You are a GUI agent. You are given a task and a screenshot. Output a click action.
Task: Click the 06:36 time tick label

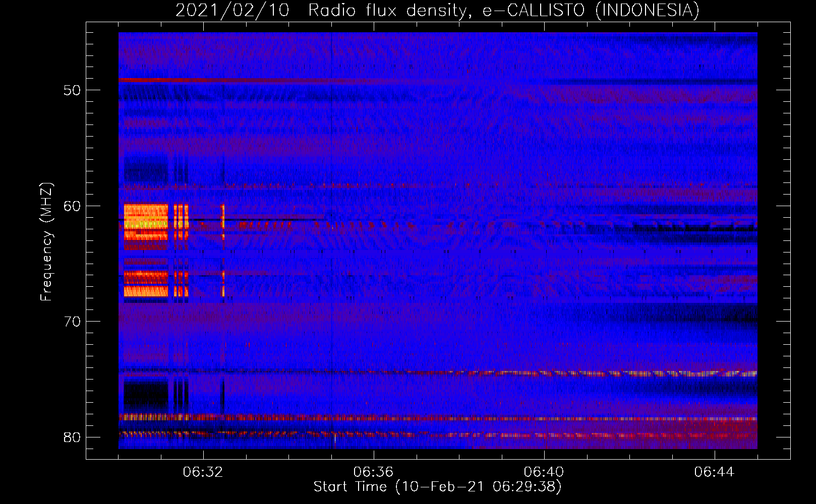[373, 472]
